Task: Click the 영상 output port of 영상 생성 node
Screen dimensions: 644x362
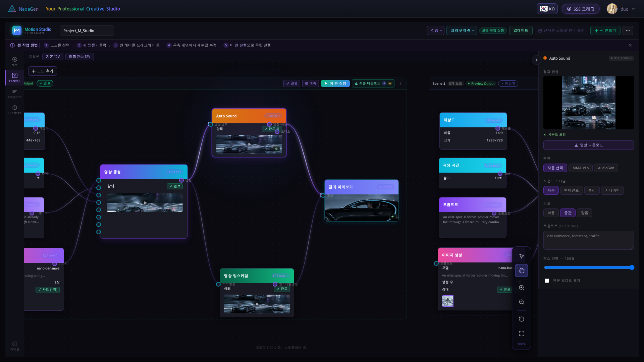Action: click(x=181, y=180)
